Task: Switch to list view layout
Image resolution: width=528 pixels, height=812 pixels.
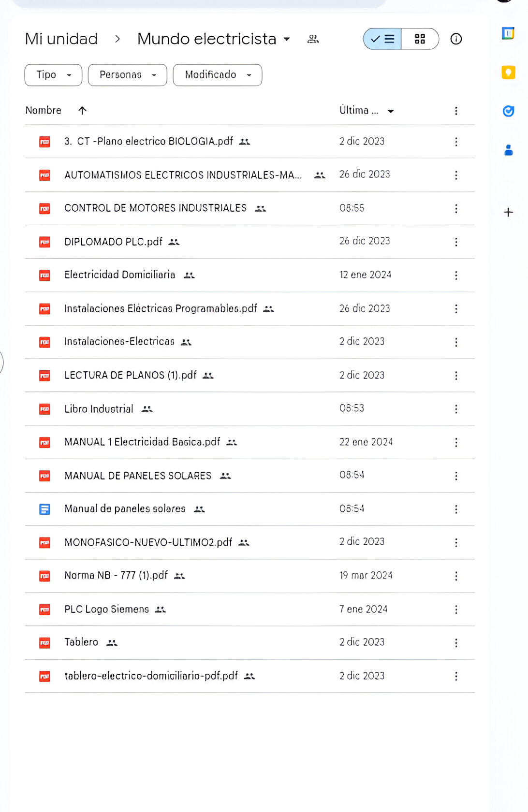Action: click(x=382, y=39)
